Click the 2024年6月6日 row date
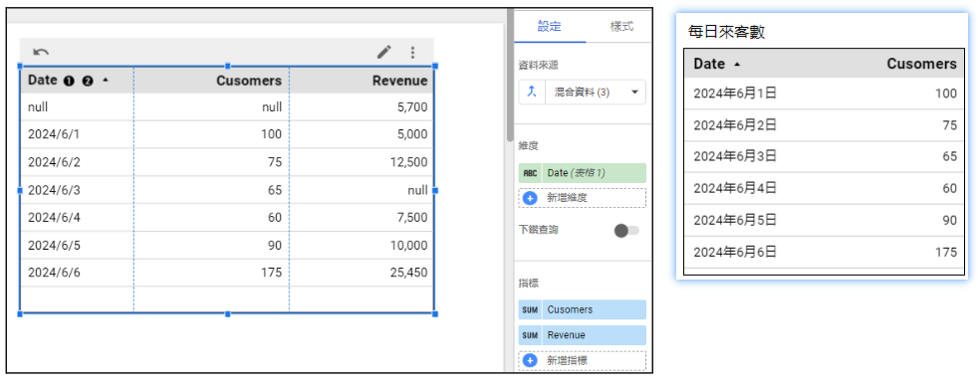Viewport: 980px width, 385px height. [735, 252]
